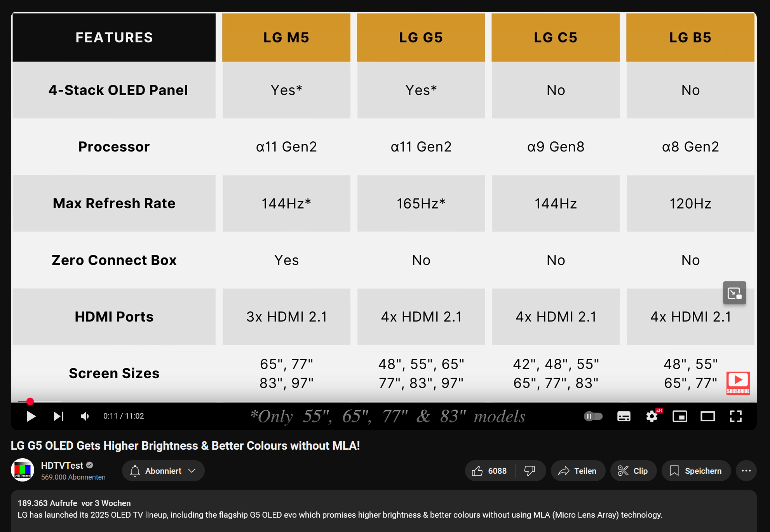
Task: Click the red Subscribe logo on the video
Action: [738, 382]
